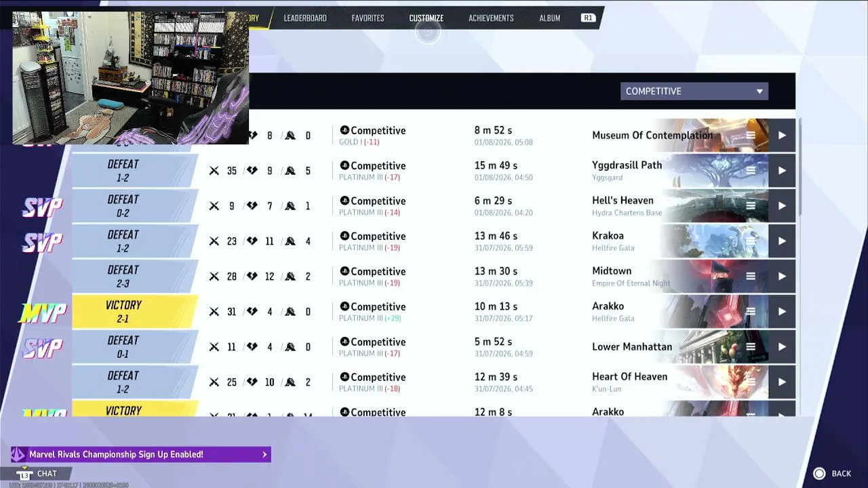
Task: Click the "PLATINUM III (-14)" rank change
Action: point(370,213)
